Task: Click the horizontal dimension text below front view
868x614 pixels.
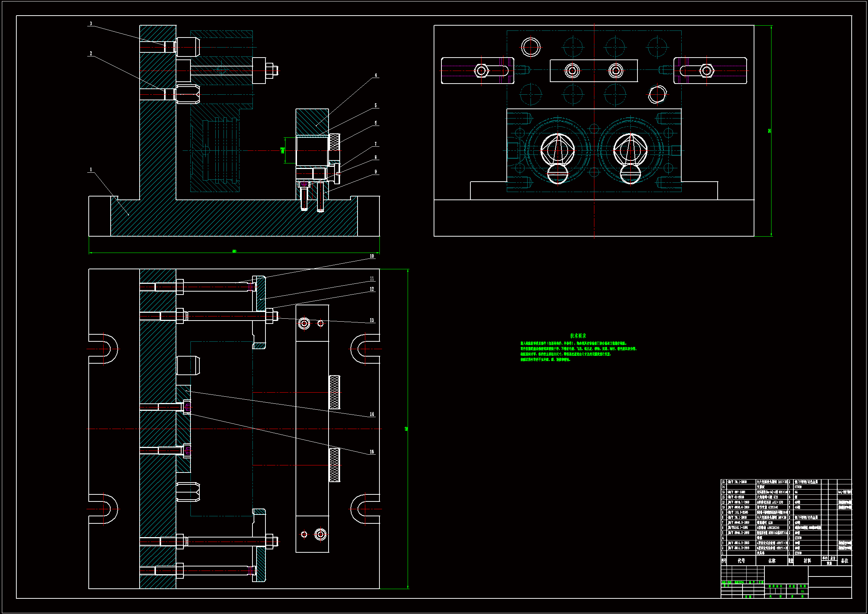Action: [x=234, y=251]
